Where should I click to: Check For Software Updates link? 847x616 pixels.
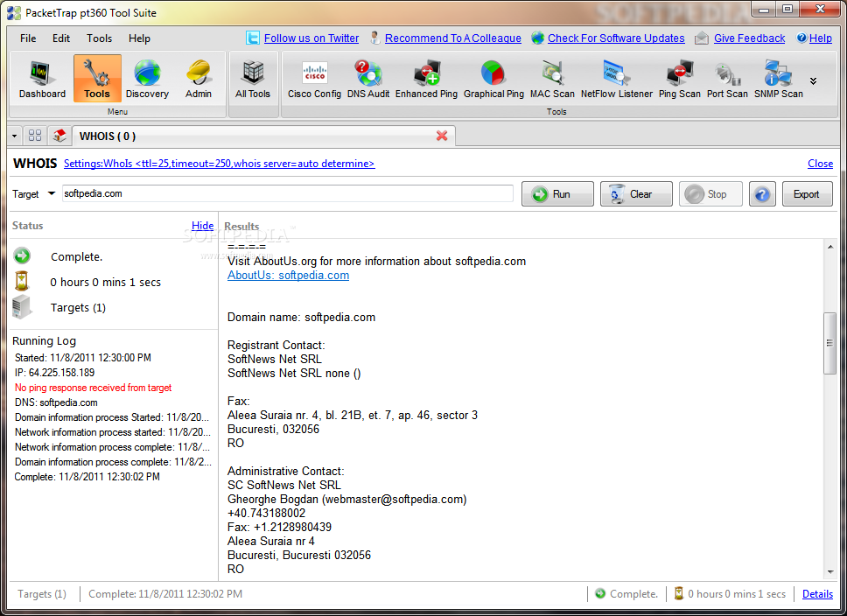(x=616, y=38)
